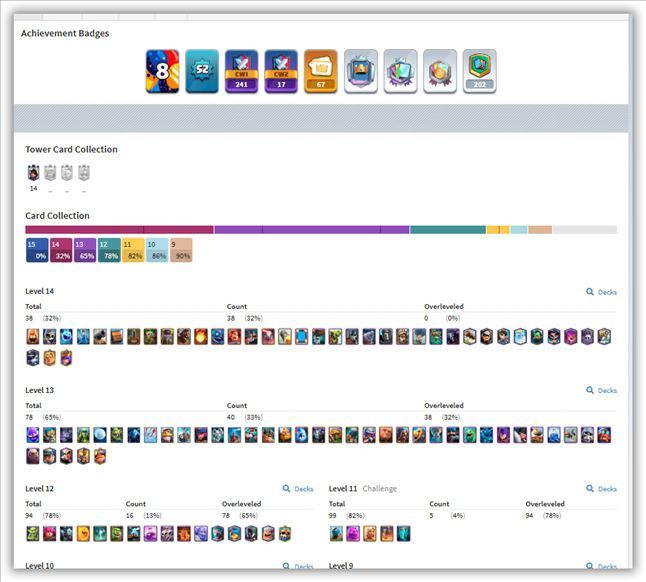Click the magenta level 14 legend box (32%)

click(61, 250)
